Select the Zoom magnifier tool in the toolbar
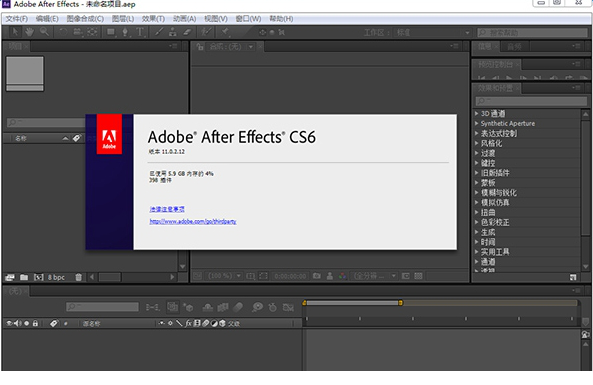 pos(44,32)
